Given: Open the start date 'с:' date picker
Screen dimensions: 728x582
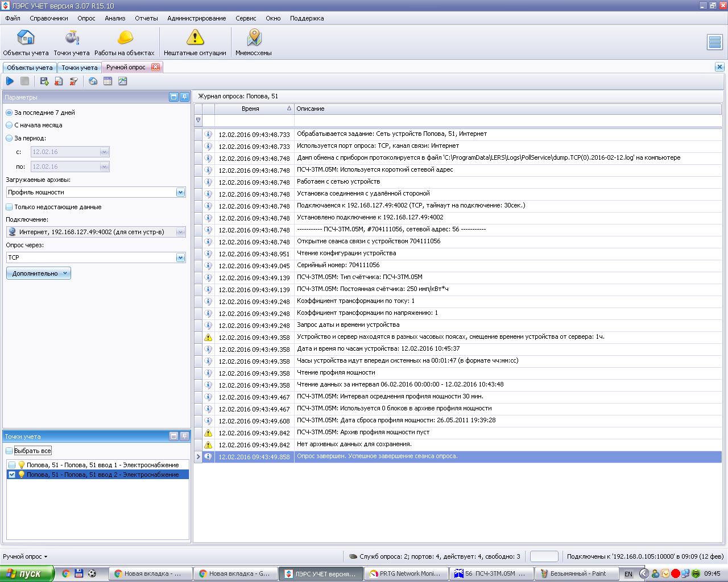Looking at the screenshot, I should point(104,152).
